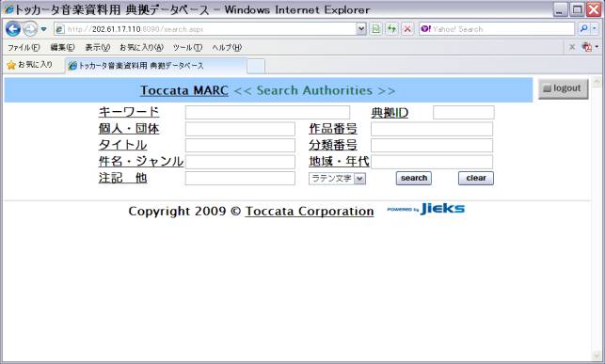Expand the address bar history dropdown
This screenshot has height=364, width=605.
(x=361, y=29)
